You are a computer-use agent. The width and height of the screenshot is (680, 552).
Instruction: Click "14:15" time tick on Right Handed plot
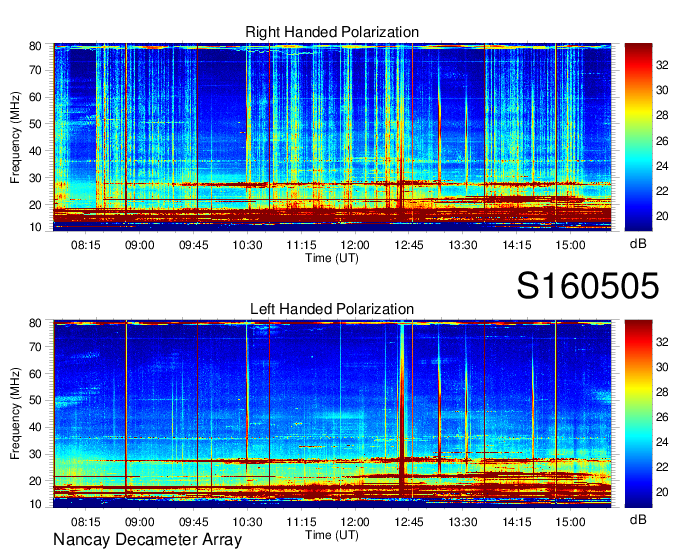pos(517,245)
